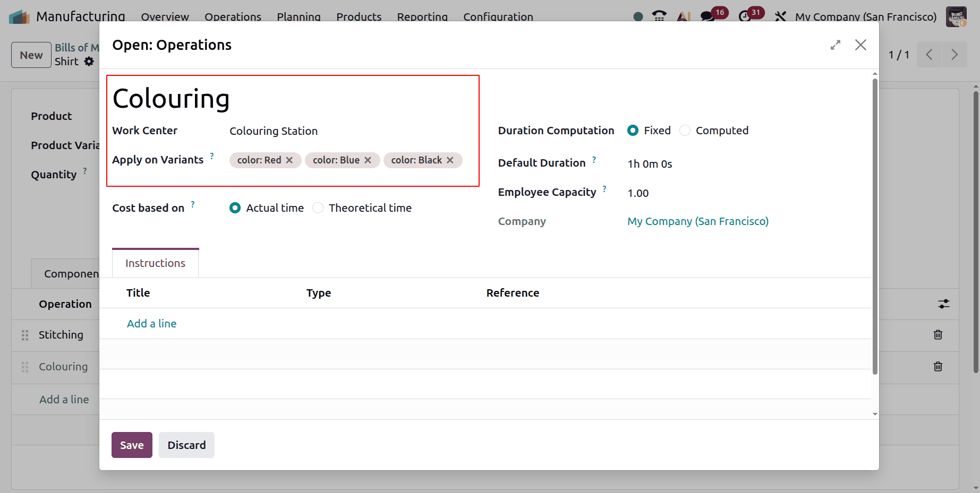980x493 pixels.
Task: Click the Stitching row drag handle
Action: point(25,335)
